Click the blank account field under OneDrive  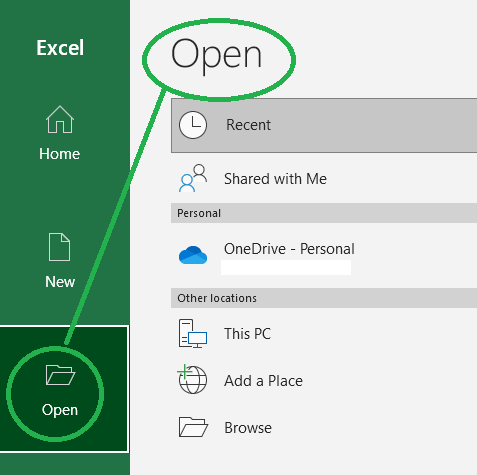pos(286,268)
